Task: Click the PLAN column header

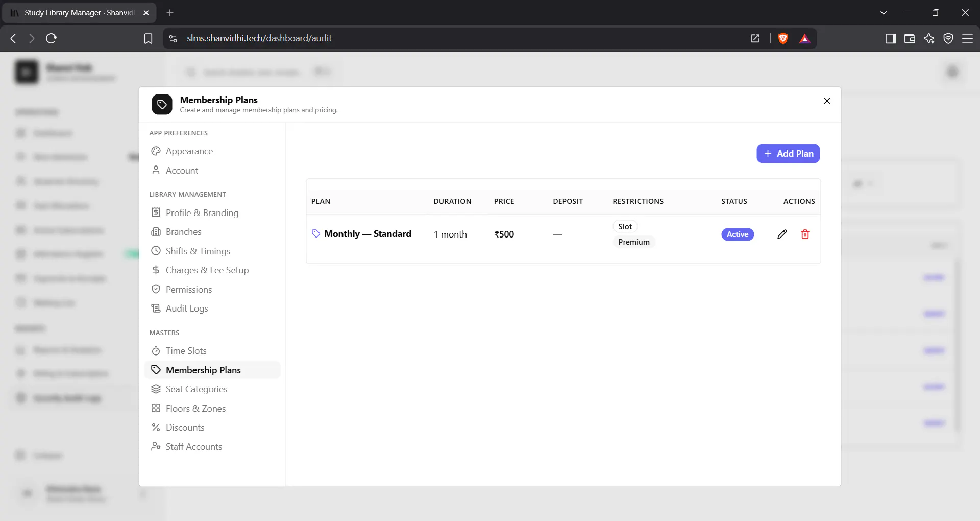Action: click(321, 201)
